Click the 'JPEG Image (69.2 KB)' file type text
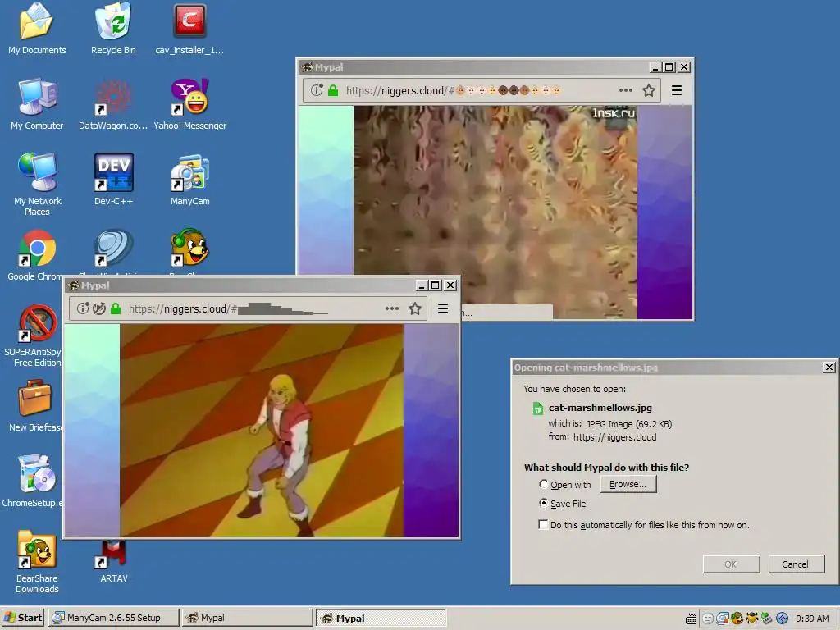This screenshot has height=630, width=840. pyautogui.click(x=629, y=424)
